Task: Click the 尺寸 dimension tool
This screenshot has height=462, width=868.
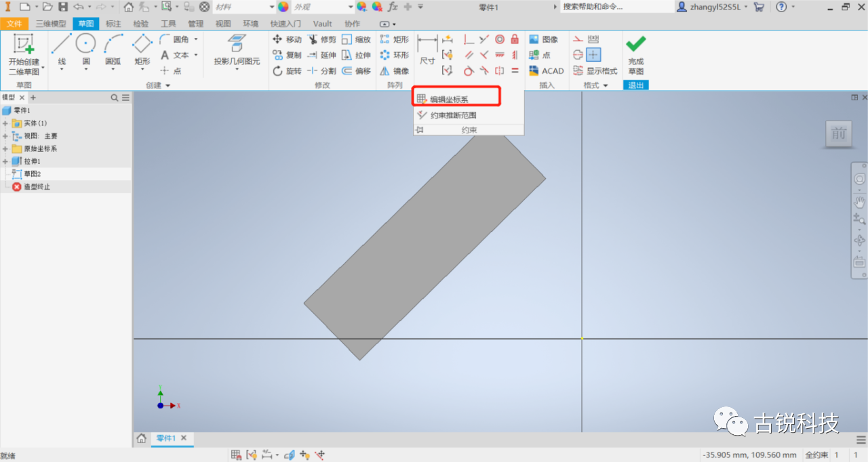Action: [427, 51]
